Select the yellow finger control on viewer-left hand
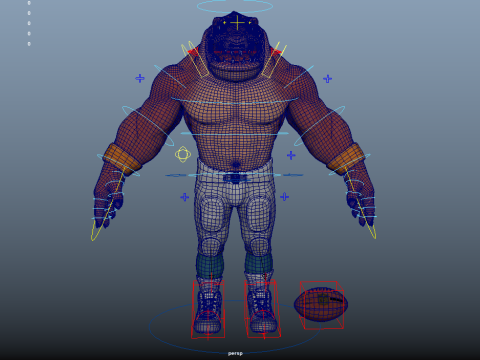 108,203
